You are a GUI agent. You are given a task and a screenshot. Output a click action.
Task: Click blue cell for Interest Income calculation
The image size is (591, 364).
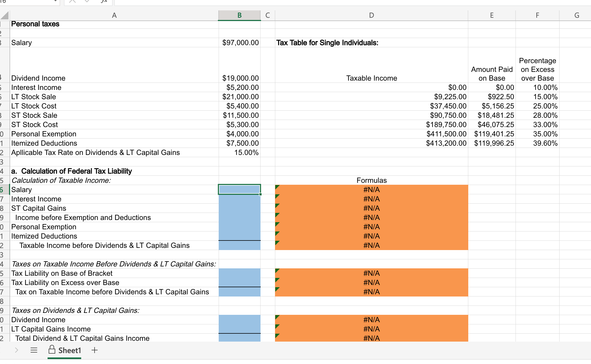239,199
